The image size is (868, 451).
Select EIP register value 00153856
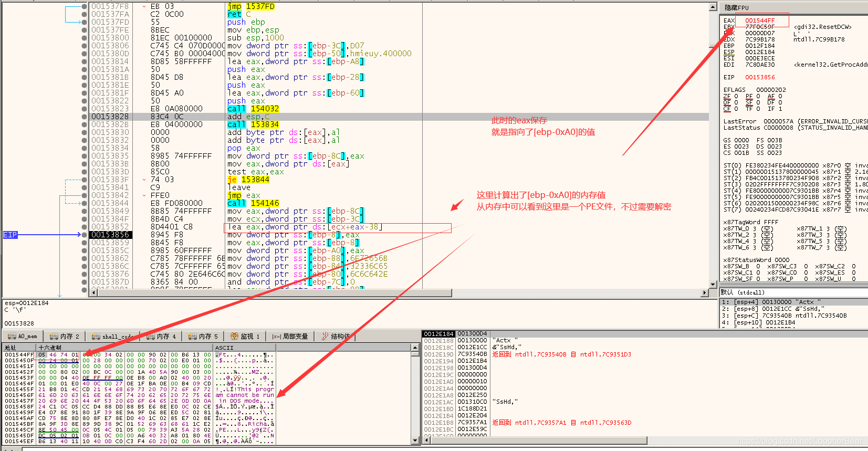760,77
